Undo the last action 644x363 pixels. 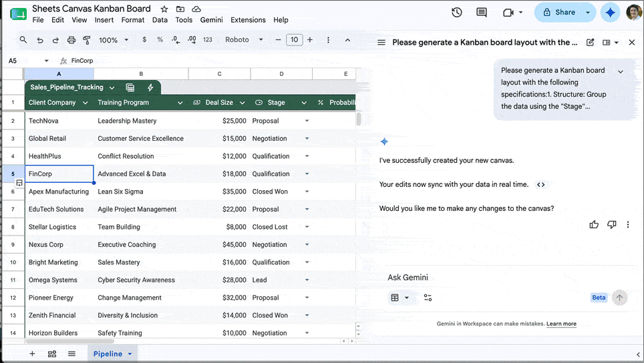(x=40, y=40)
